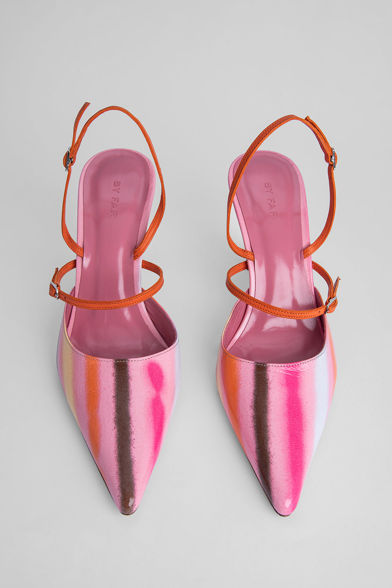Image resolution: width=392 pixels, height=588 pixels.
Task: Click the pointed toe tip of right shoe
Action: coord(287,508)
